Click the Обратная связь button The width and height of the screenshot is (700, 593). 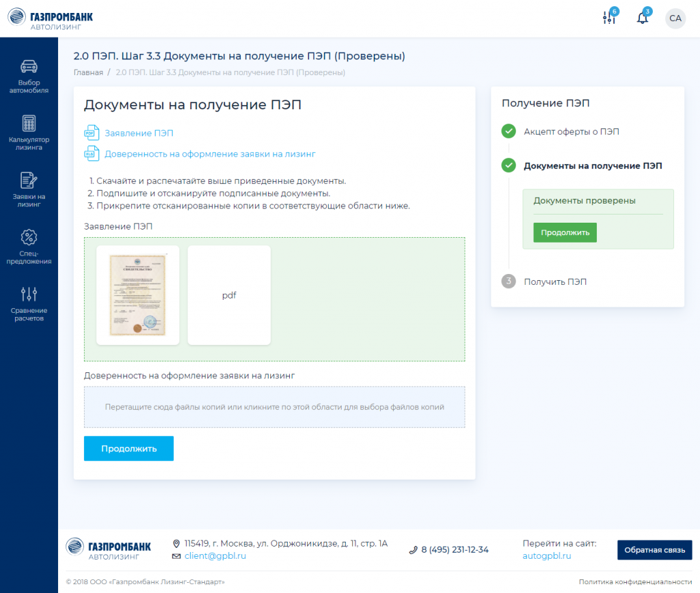click(654, 550)
